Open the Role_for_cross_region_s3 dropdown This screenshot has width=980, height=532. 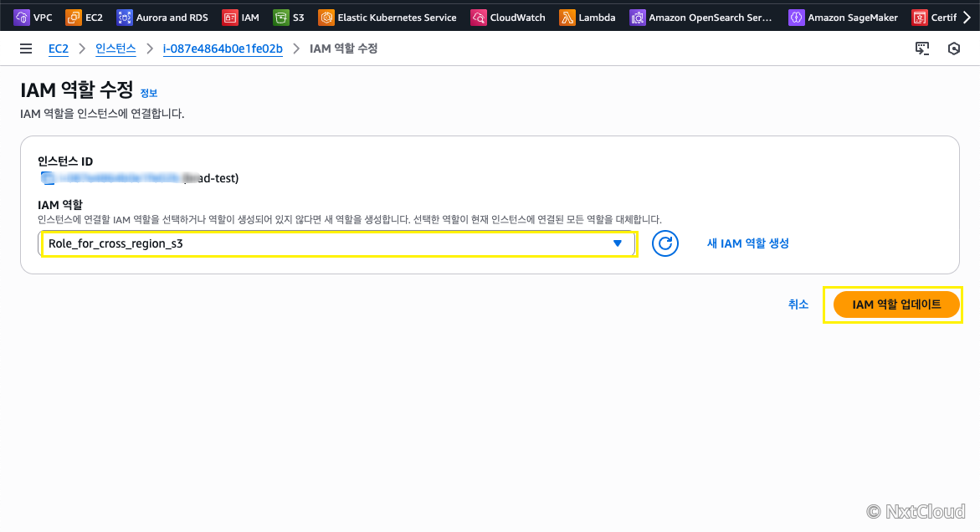tap(338, 243)
